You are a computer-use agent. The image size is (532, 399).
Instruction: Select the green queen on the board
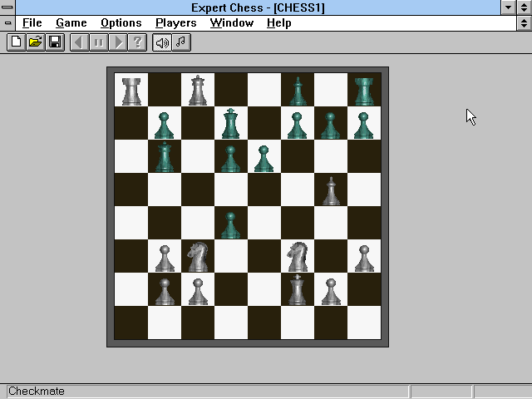coord(165,157)
